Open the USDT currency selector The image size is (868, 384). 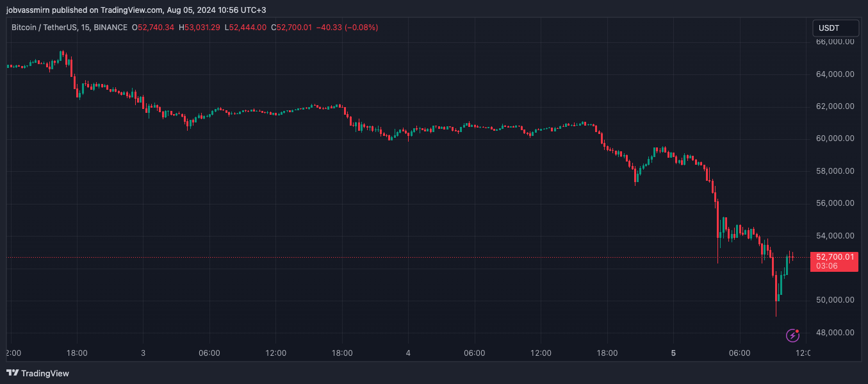835,28
